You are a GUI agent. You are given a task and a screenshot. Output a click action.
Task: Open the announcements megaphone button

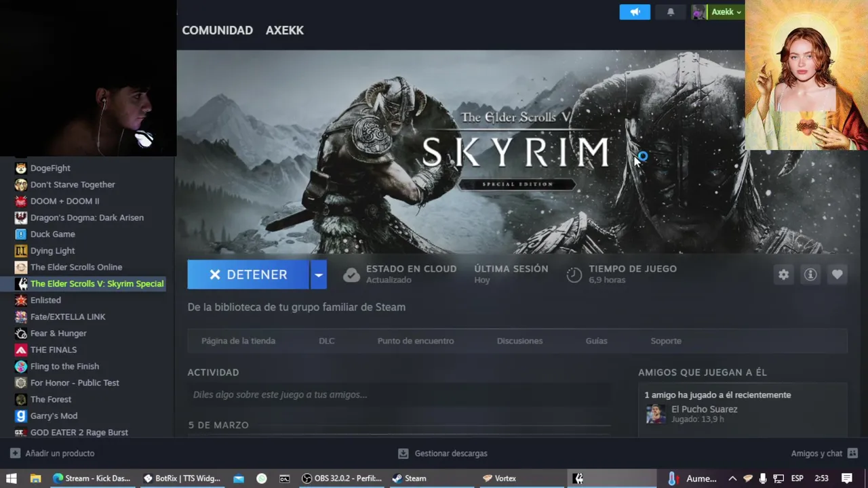coord(635,12)
